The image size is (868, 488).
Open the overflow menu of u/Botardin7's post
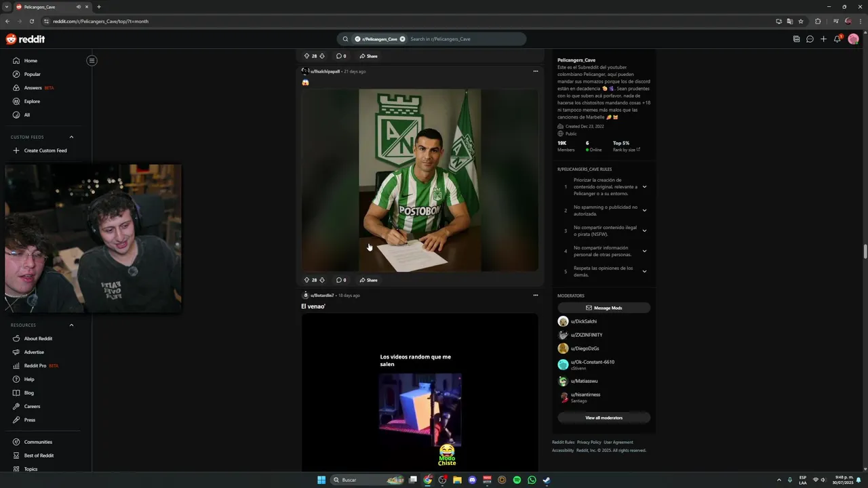point(535,296)
